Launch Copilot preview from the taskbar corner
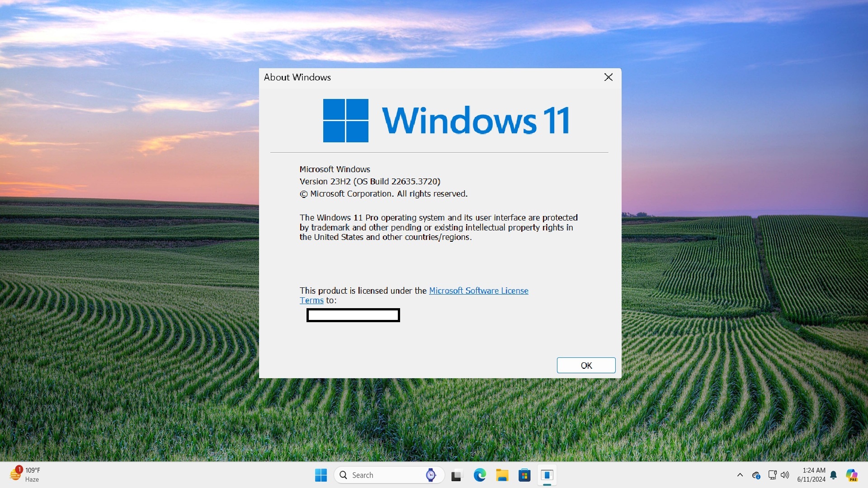Image resolution: width=868 pixels, height=488 pixels. pos(852,475)
